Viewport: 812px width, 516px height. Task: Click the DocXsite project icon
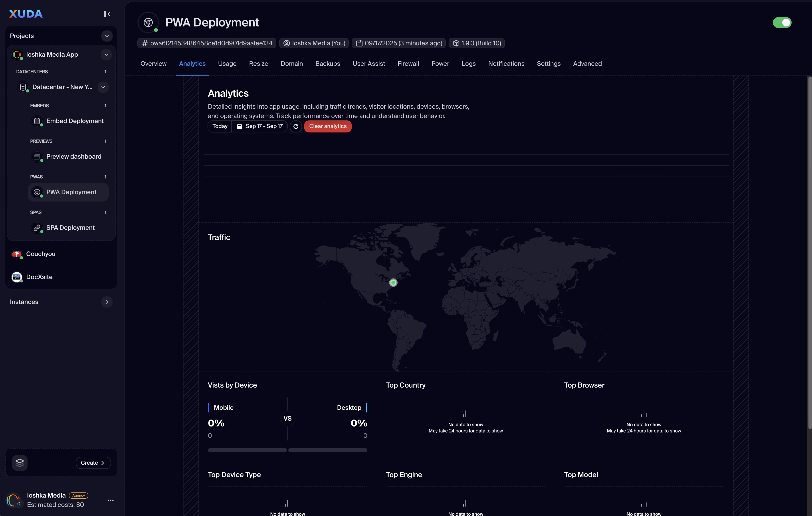pyautogui.click(x=16, y=277)
